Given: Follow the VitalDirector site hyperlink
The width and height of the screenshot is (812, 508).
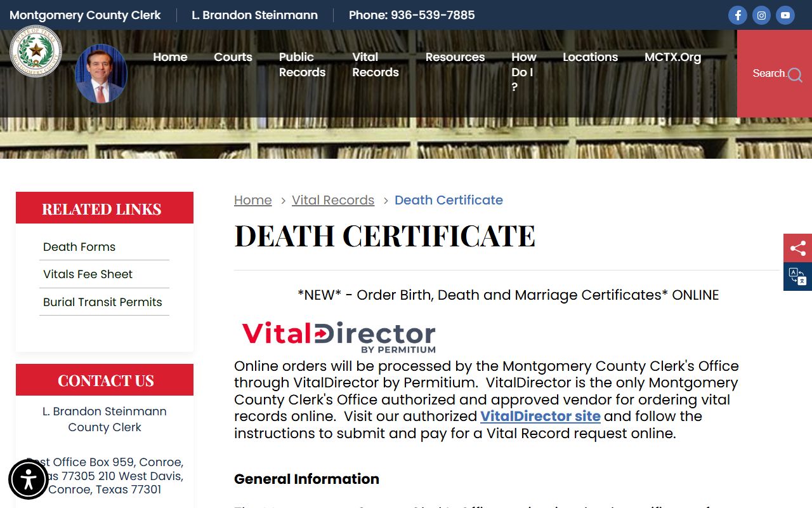Looking at the screenshot, I should [540, 417].
